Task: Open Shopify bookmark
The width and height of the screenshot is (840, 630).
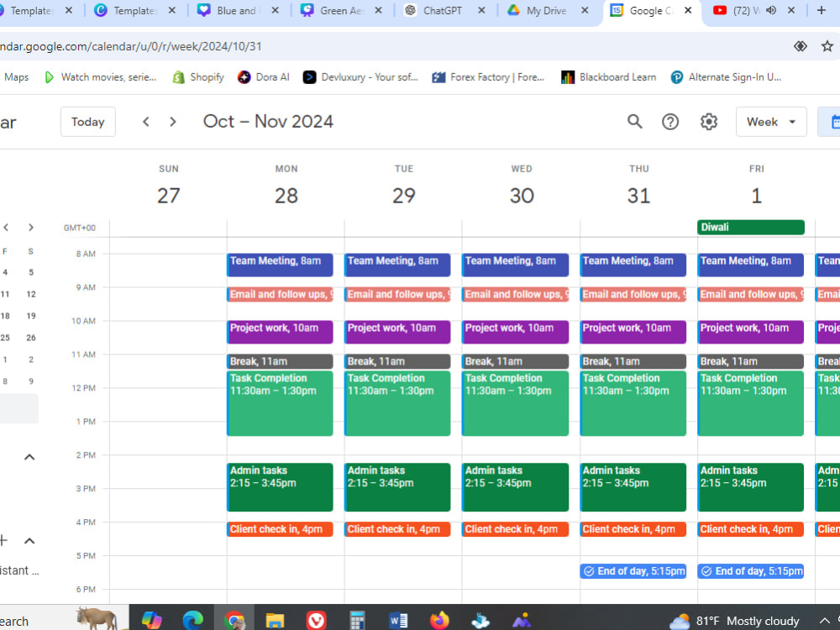Action: [x=197, y=77]
